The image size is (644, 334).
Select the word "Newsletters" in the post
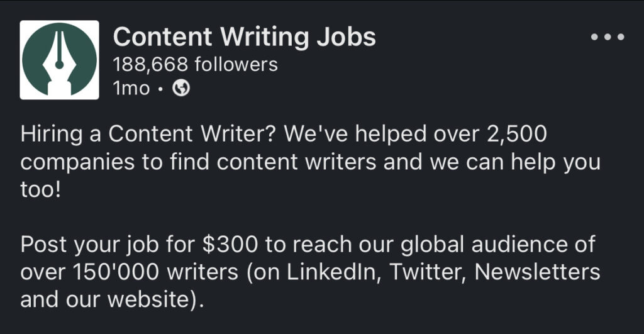coord(537,272)
